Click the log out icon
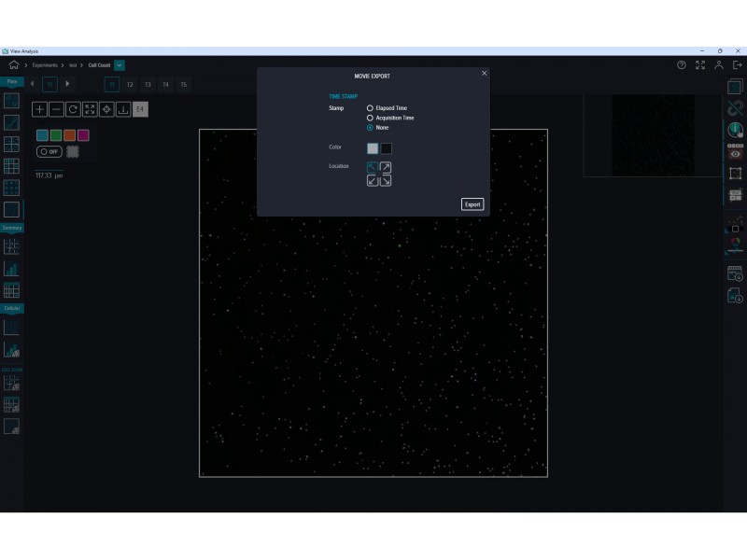 pyautogui.click(x=738, y=65)
